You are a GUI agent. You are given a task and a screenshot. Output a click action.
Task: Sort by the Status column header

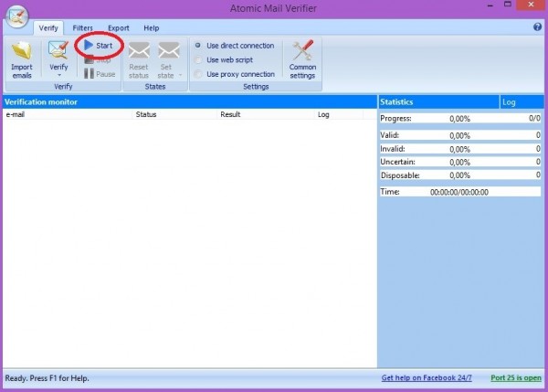(174, 114)
